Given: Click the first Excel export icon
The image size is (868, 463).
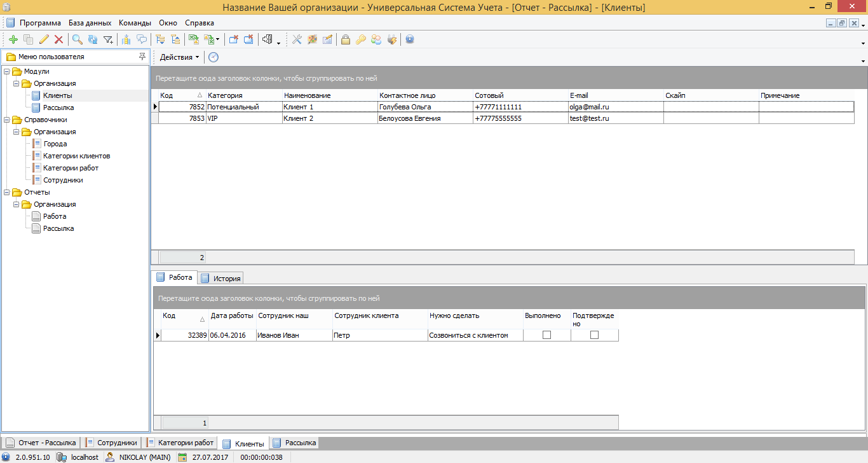Looking at the screenshot, I should (x=194, y=39).
